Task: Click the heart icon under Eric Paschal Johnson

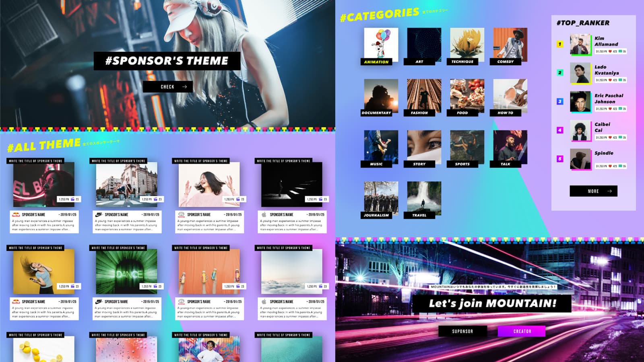Action: coord(610,109)
